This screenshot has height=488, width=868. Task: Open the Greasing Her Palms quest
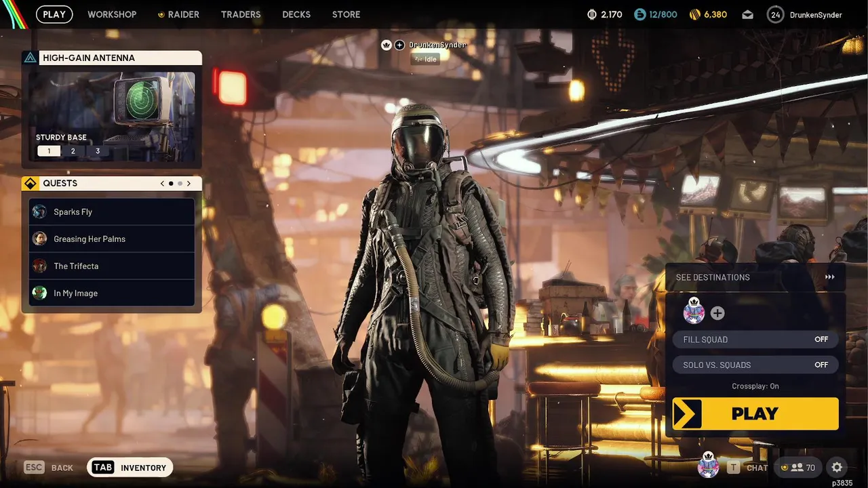pyautogui.click(x=112, y=239)
